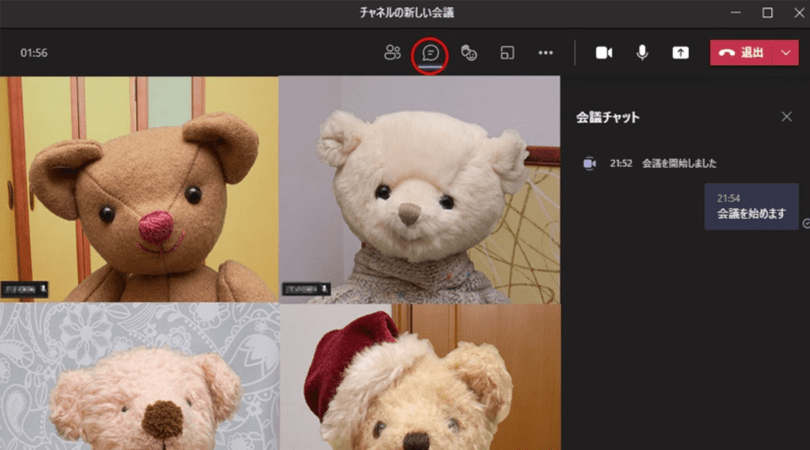810x450 pixels.
Task: Expand the leave options dropdown arrow
Action: click(786, 53)
